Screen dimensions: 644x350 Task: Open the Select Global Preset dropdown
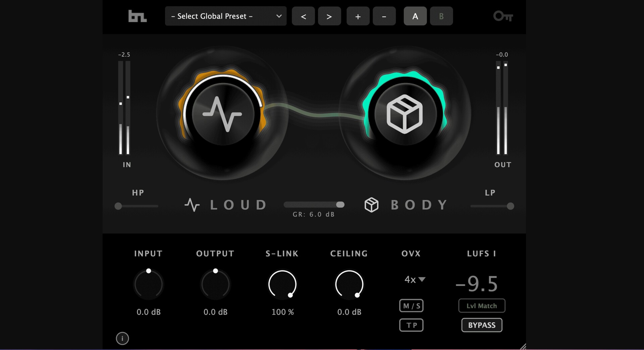[x=226, y=16]
